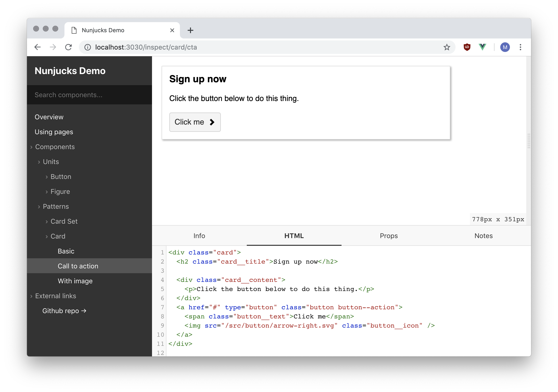Click the reload page icon
Screen dimensions: 558x392
69,47
